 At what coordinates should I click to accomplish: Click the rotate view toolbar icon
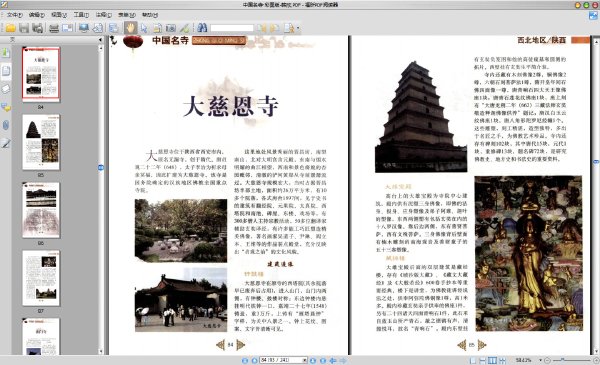[98, 28]
